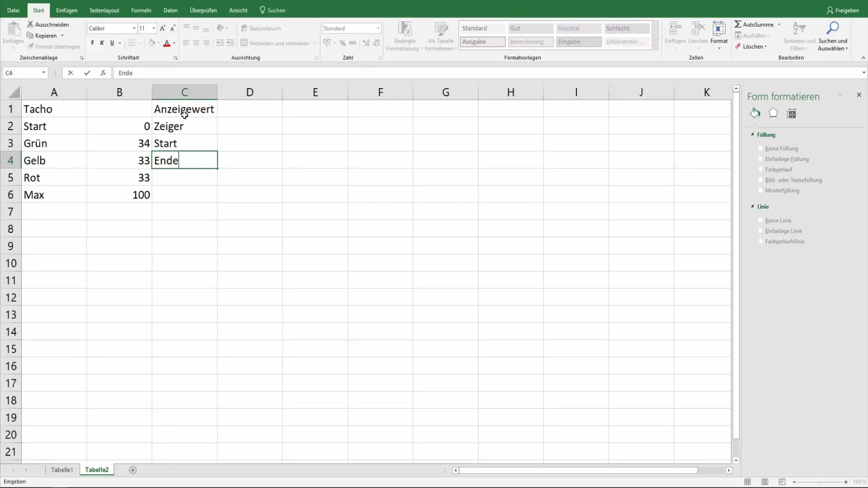Click the red font color A icon
The height and width of the screenshot is (488, 868).
[167, 43]
